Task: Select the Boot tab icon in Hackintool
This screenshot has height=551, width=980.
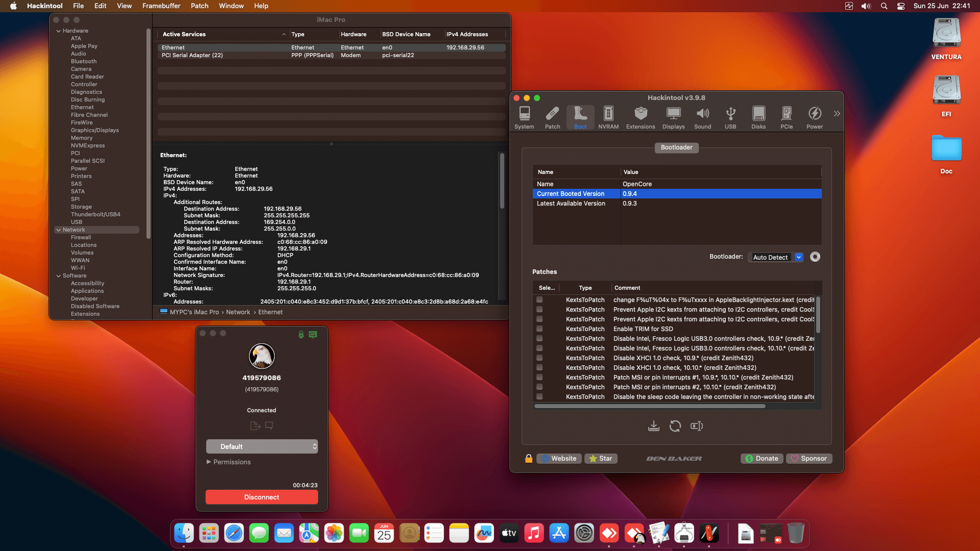Action: point(580,118)
